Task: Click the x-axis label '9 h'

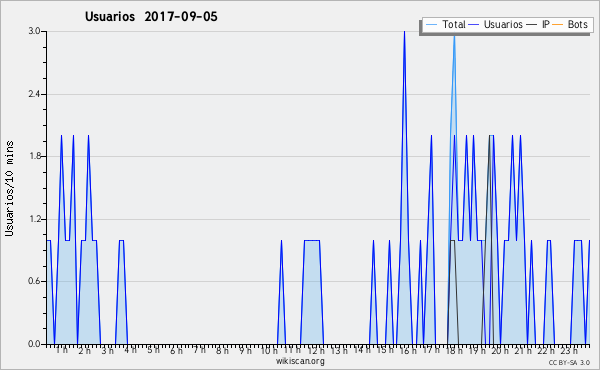Action: pos(245,350)
